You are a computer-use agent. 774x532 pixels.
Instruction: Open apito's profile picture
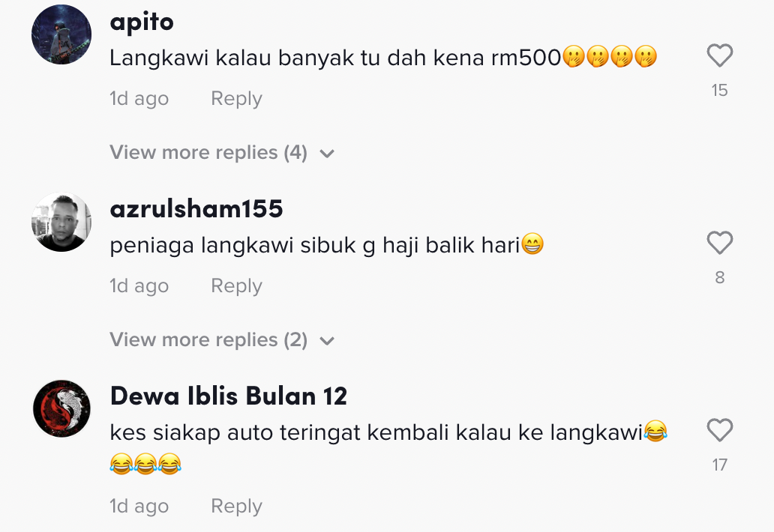tap(61, 34)
